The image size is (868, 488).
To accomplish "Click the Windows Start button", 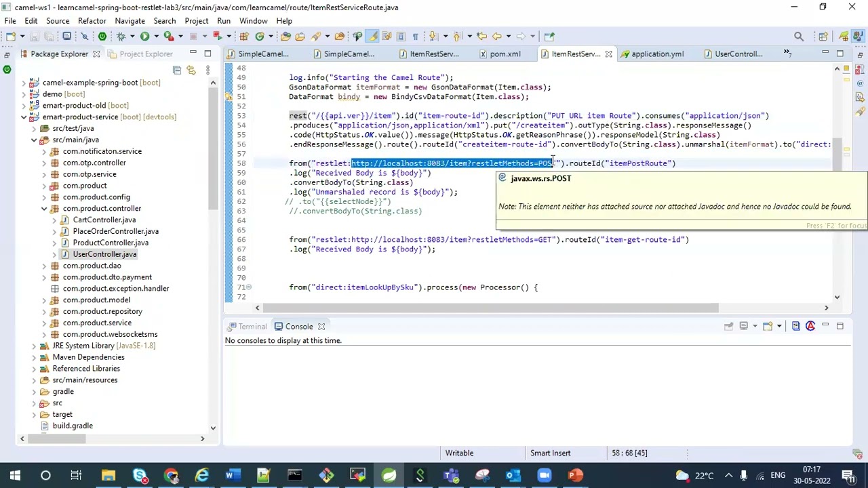I will pos(15,475).
